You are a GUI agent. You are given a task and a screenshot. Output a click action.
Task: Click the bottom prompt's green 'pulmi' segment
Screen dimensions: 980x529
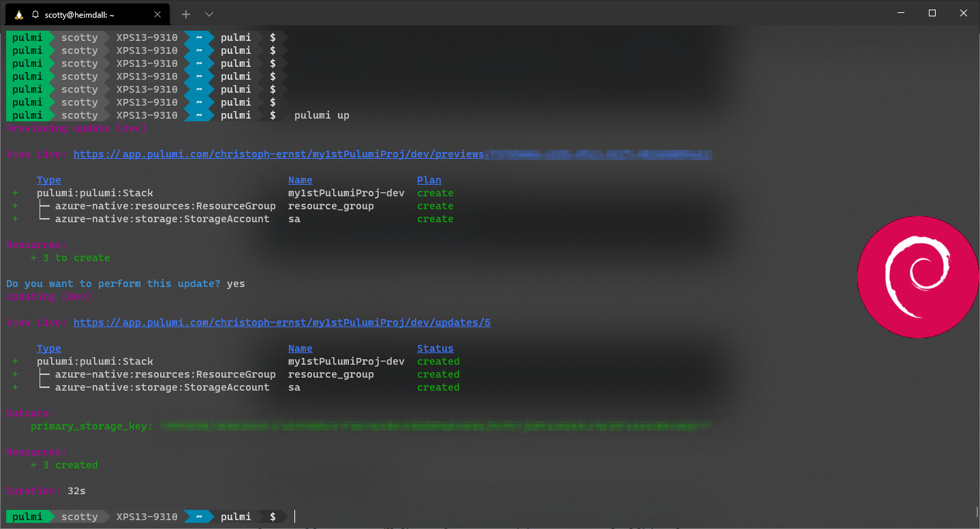(27, 517)
